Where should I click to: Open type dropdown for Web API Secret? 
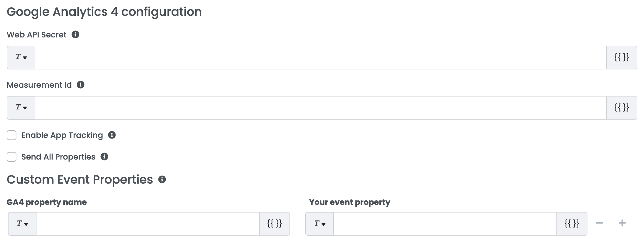21,58
